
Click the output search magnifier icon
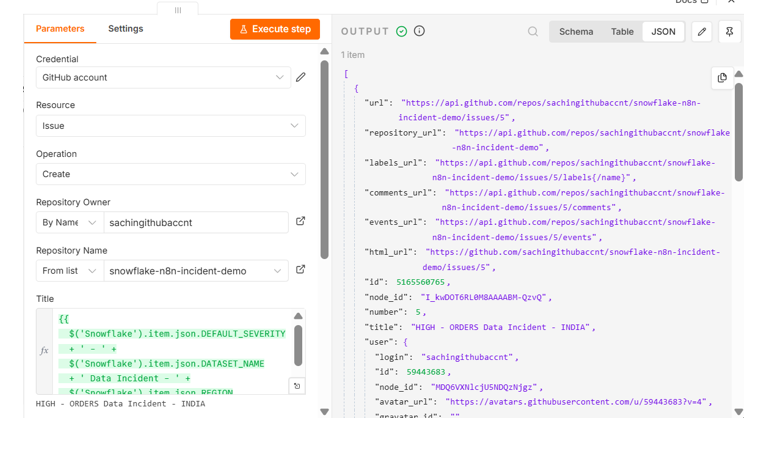coord(533,32)
